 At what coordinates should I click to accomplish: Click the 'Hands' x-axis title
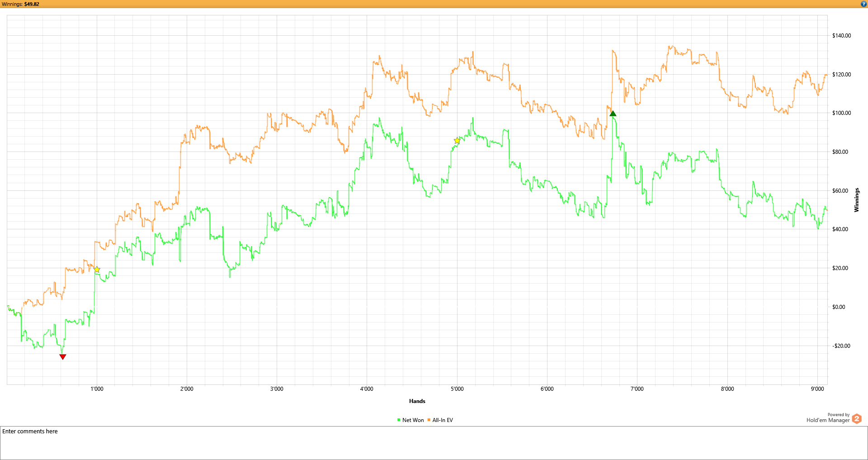417,401
